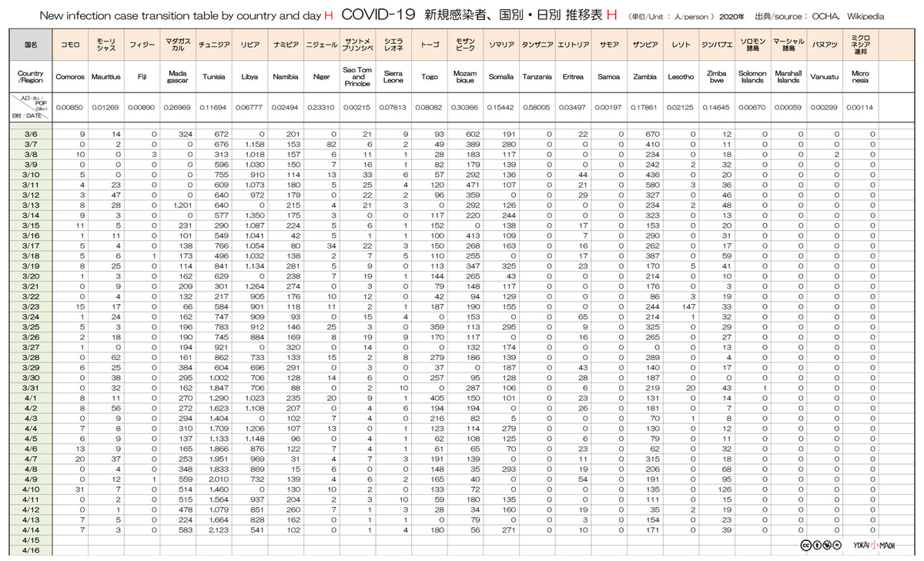The image size is (924, 561).
Task: Select the Libya column header
Action: pos(250,77)
